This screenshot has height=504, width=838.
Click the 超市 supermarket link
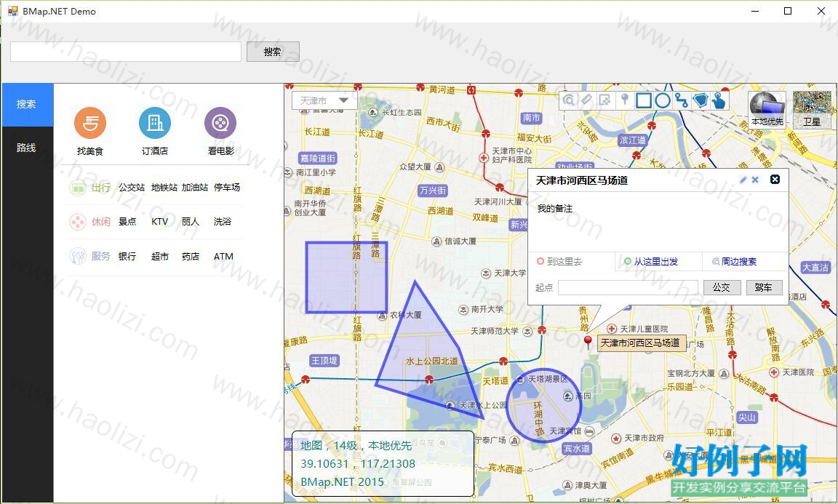(160, 257)
